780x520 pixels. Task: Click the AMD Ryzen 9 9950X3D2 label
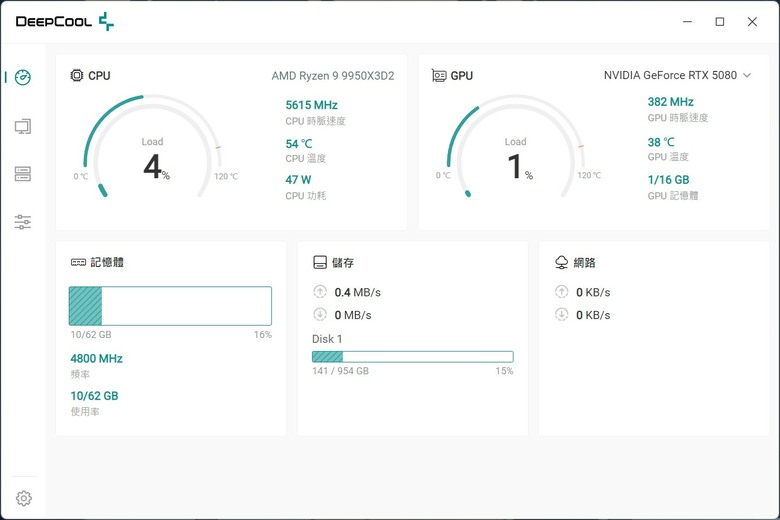333,76
